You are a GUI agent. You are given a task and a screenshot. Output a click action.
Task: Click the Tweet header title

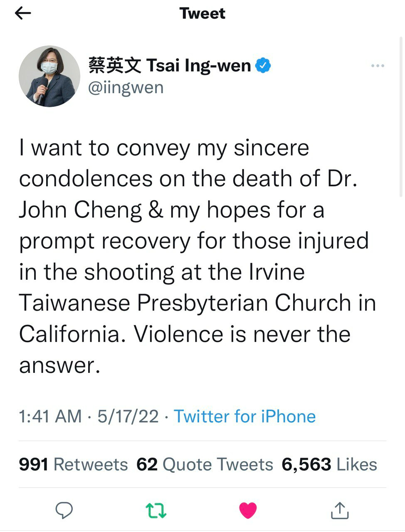coord(202,14)
